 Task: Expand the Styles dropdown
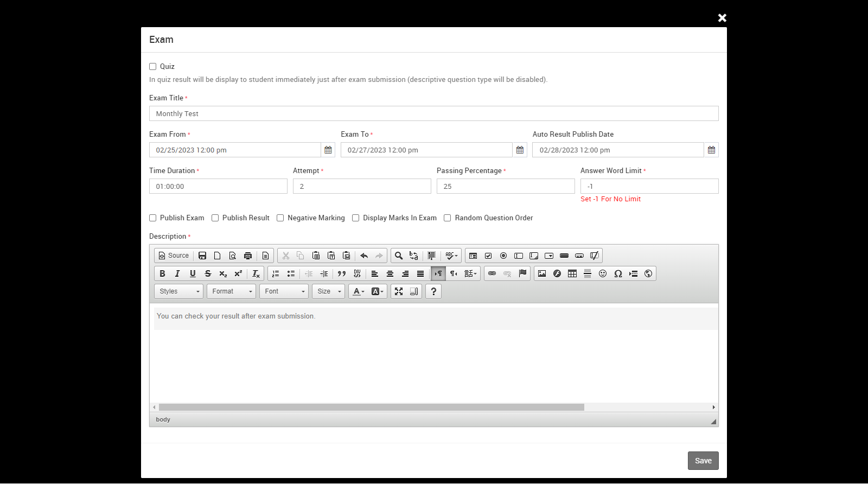[x=178, y=291]
